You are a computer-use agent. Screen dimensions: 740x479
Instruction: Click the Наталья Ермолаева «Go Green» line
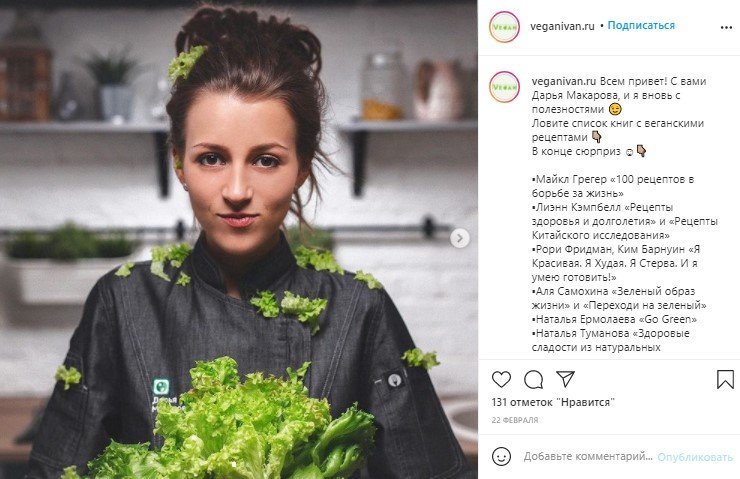614,319
